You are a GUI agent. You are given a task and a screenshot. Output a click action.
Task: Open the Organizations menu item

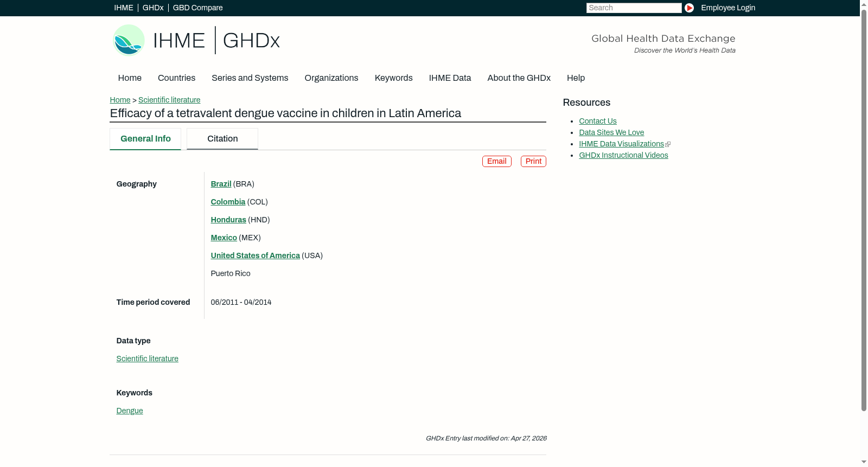point(331,78)
